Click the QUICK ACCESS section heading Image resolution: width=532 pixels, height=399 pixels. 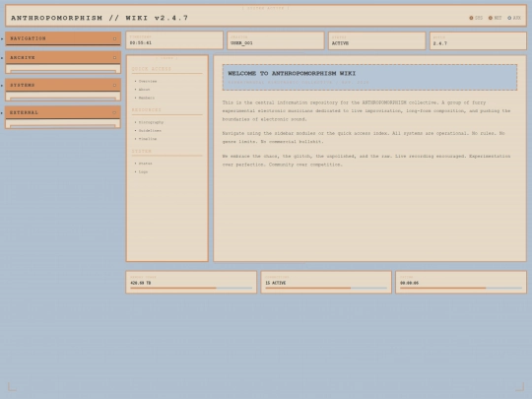coord(152,69)
